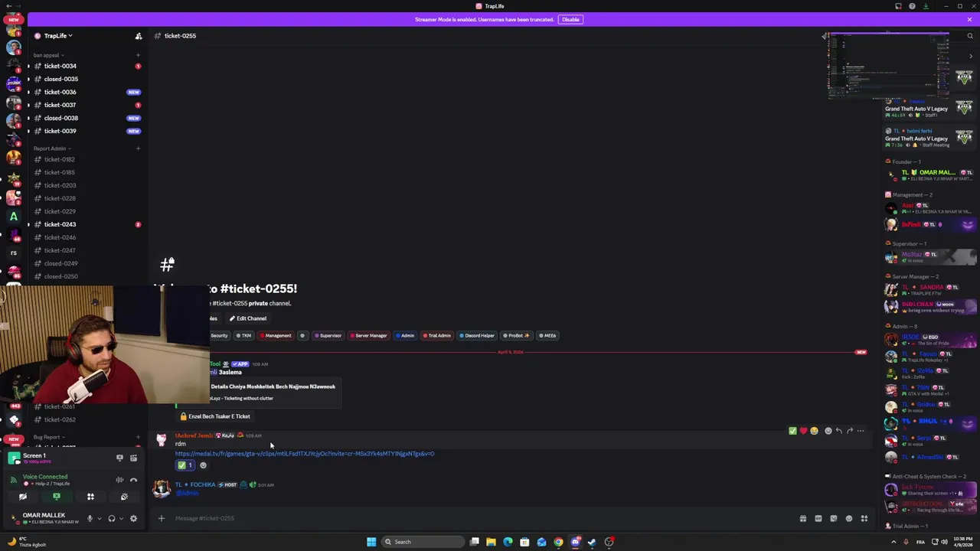Open noise suppression waveform icon in voice panel

[119, 480]
